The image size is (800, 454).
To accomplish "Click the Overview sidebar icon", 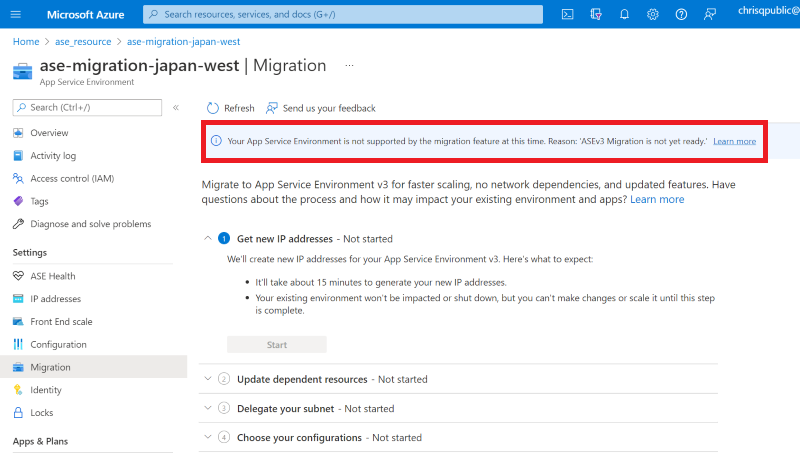I will (x=18, y=133).
